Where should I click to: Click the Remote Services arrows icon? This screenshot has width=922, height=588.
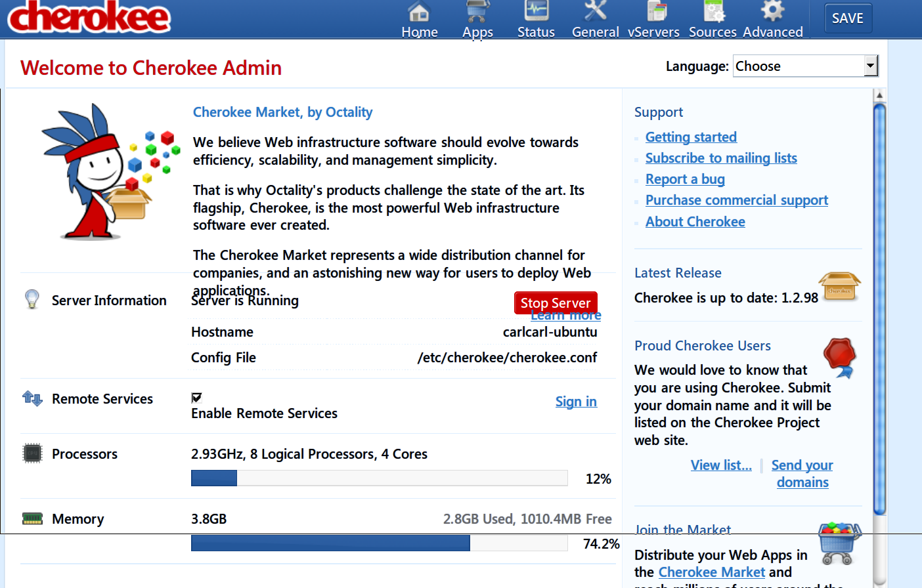click(32, 398)
